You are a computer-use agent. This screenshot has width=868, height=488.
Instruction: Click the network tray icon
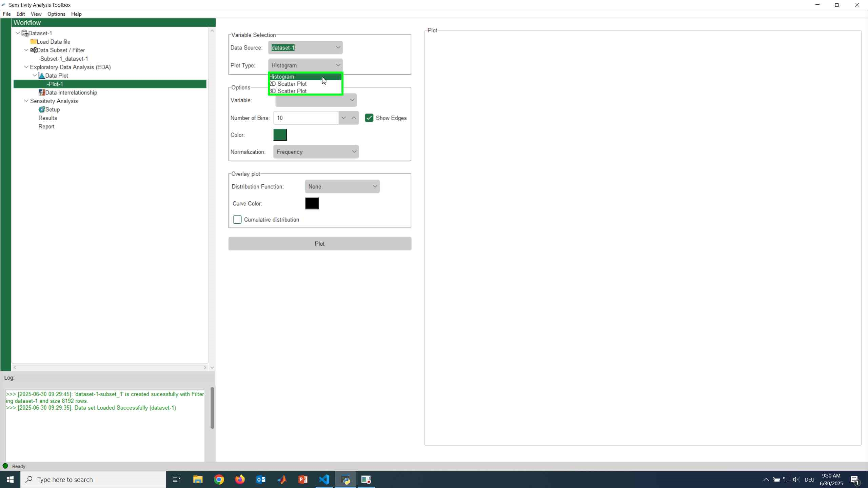pyautogui.click(x=787, y=480)
